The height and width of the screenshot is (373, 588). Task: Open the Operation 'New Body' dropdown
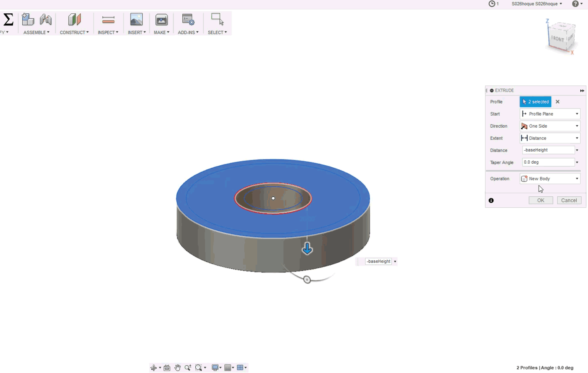[x=550, y=179]
